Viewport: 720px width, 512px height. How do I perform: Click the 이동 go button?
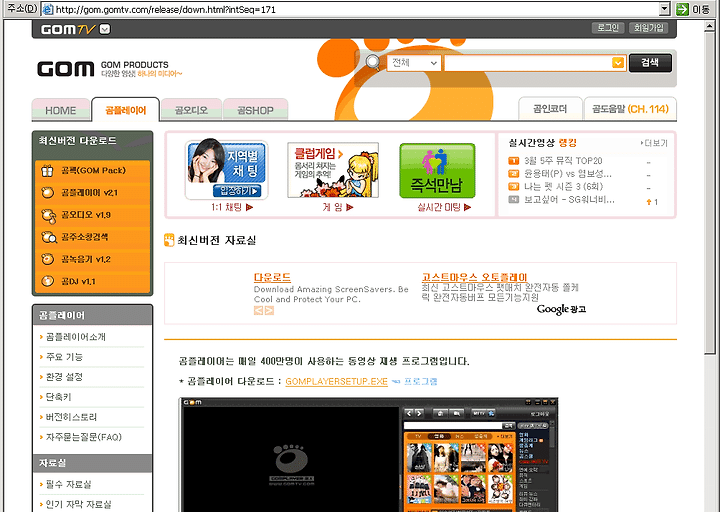(x=693, y=9)
